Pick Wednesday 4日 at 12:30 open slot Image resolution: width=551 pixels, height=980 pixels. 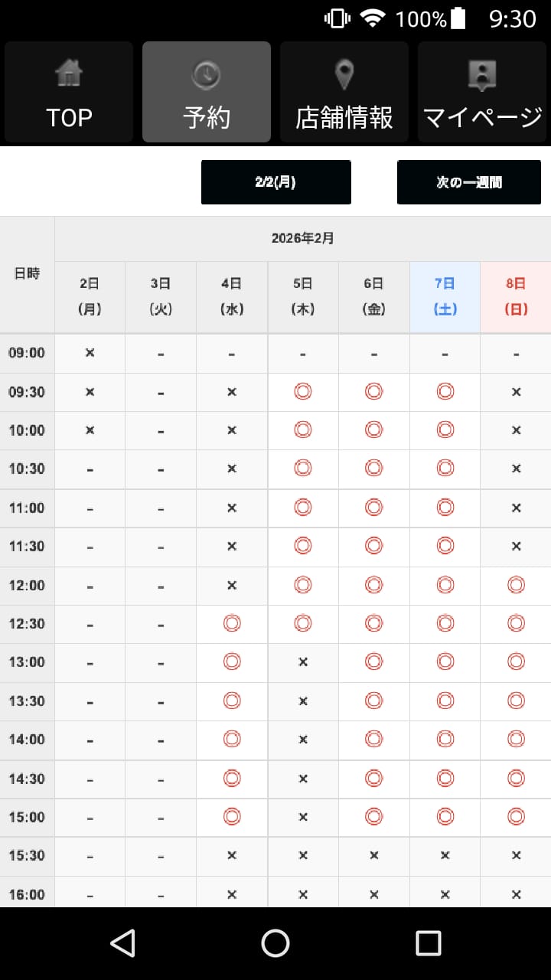click(x=232, y=624)
